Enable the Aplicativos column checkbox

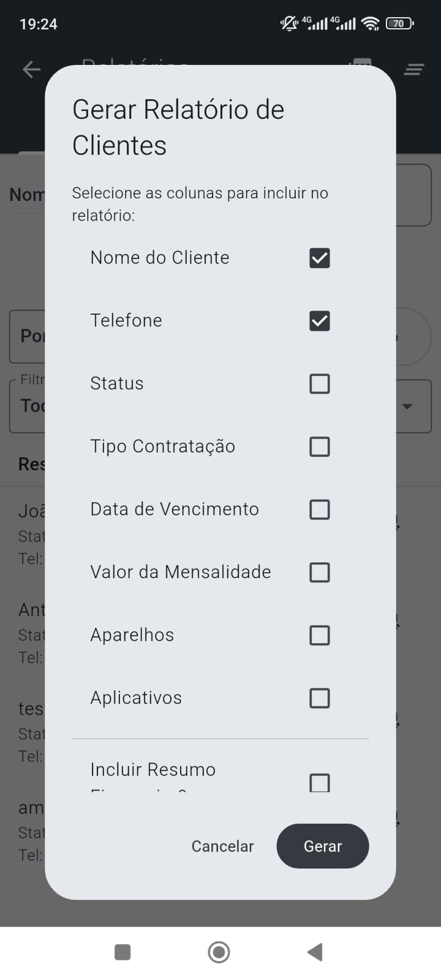coord(320,698)
